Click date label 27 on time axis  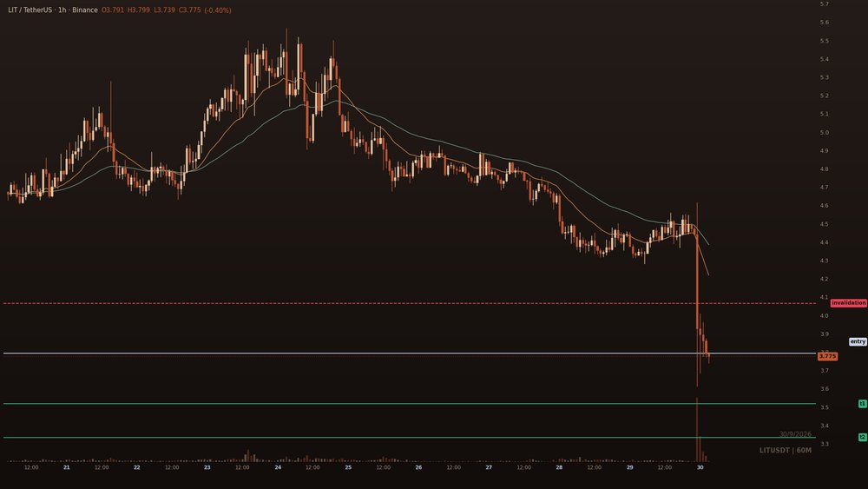(x=489, y=467)
